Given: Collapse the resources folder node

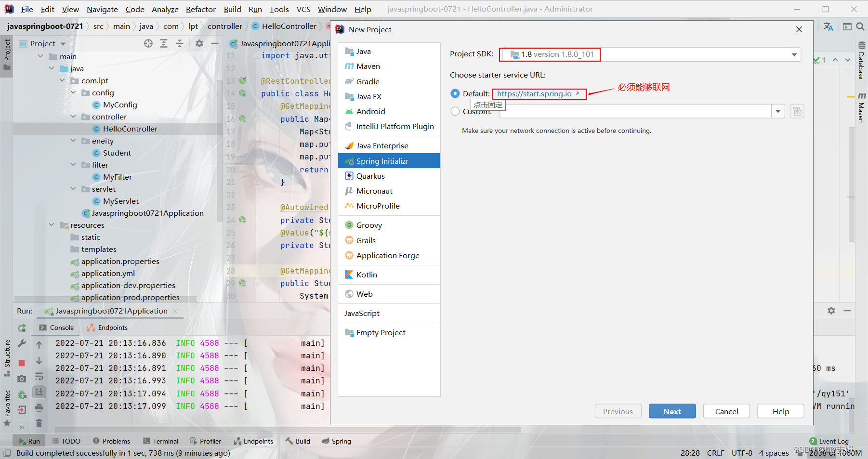Looking at the screenshot, I should click(x=52, y=225).
